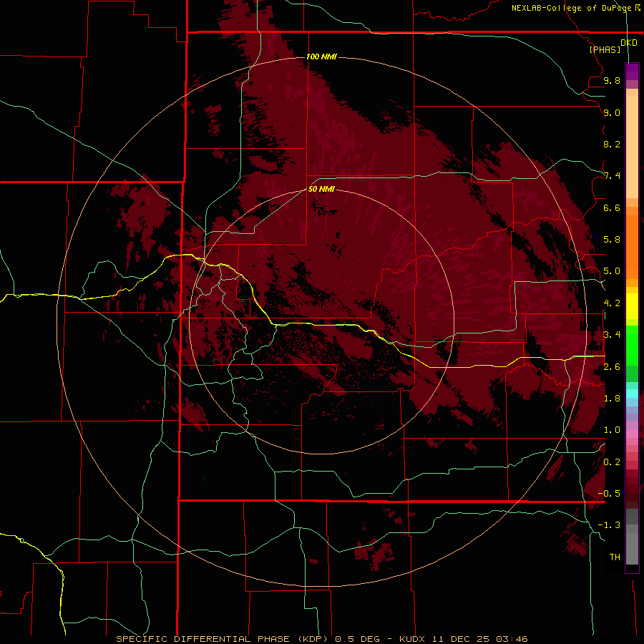Click the 4.2 value on the scale

click(612, 303)
